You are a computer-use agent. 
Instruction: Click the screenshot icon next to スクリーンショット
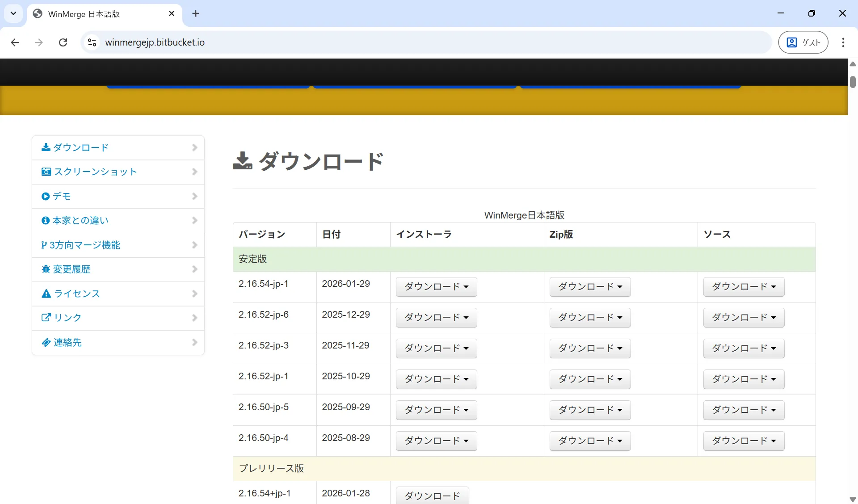pyautogui.click(x=46, y=172)
